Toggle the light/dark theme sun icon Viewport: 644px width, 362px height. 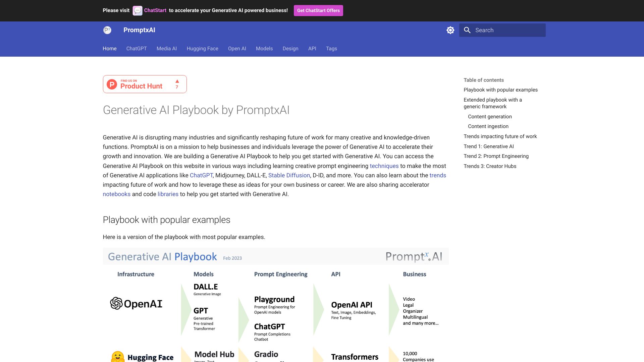point(450,30)
